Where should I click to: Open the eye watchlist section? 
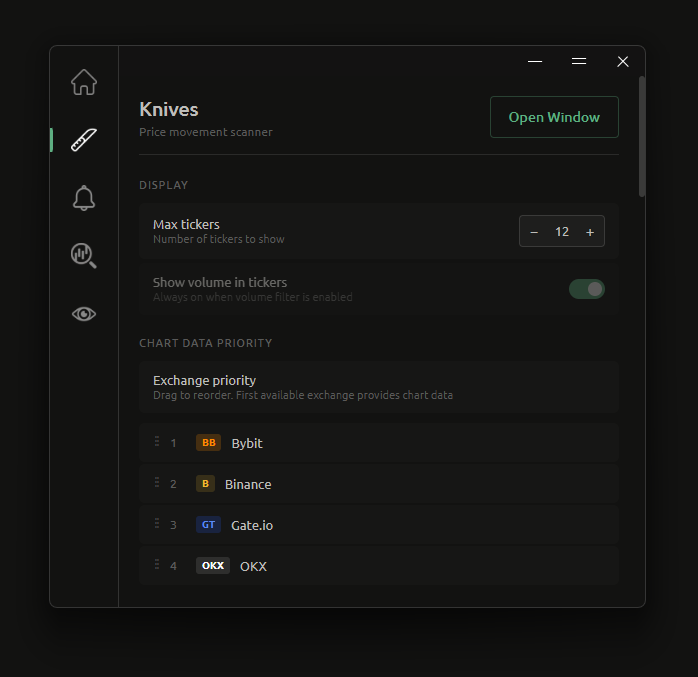[x=84, y=314]
